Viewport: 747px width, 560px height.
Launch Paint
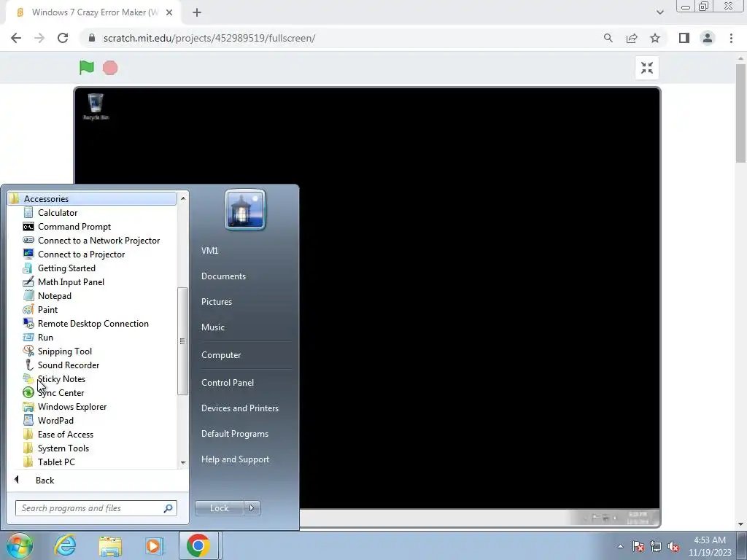tap(47, 309)
